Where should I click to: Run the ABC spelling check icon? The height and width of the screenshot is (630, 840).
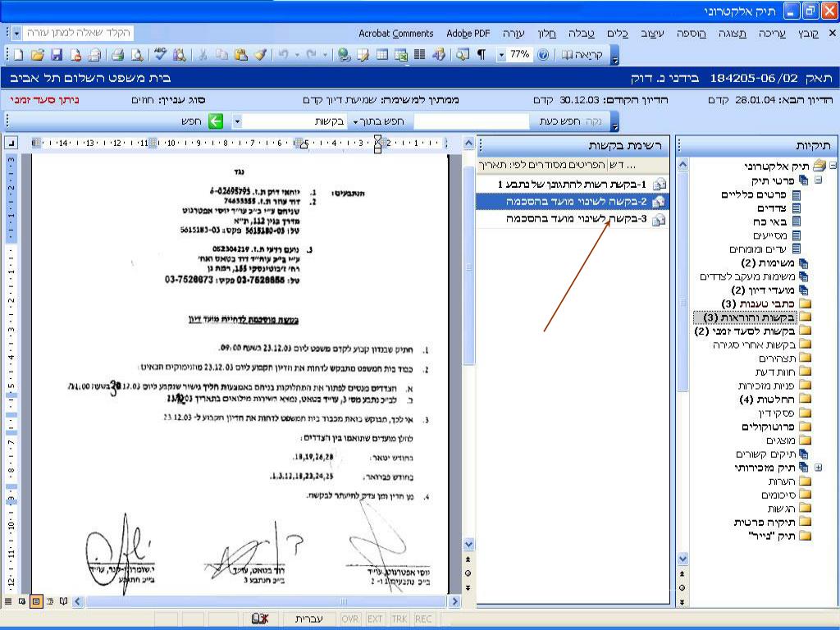click(x=160, y=55)
